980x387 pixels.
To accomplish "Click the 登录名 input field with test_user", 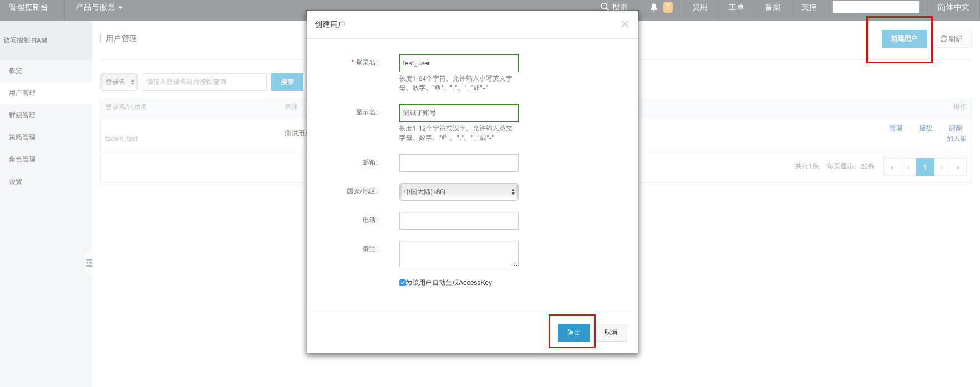I will pos(459,63).
